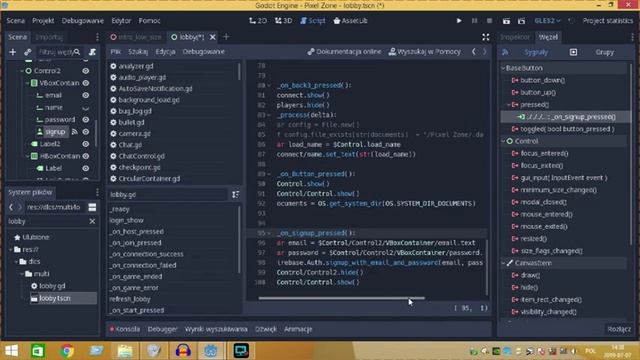Jump to _on_host_pressed method in list

[137, 231]
